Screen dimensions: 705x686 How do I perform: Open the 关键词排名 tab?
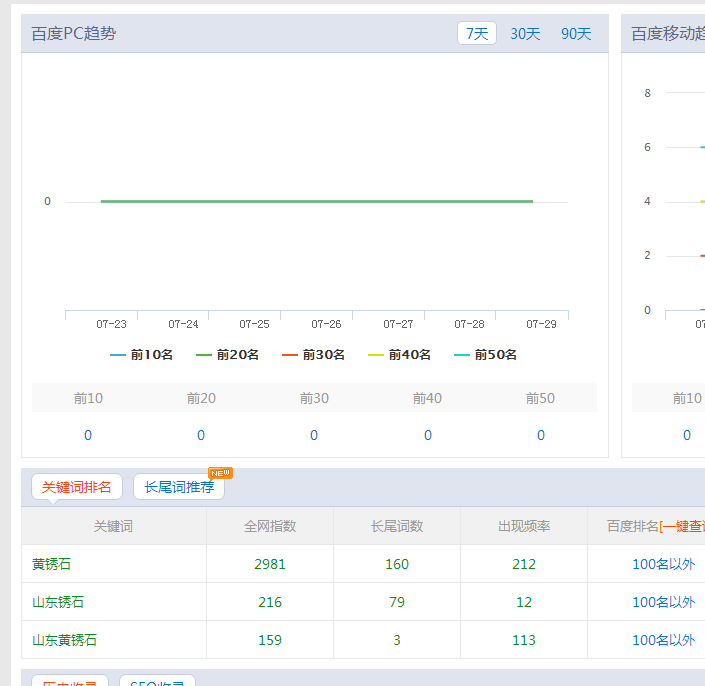[77, 487]
